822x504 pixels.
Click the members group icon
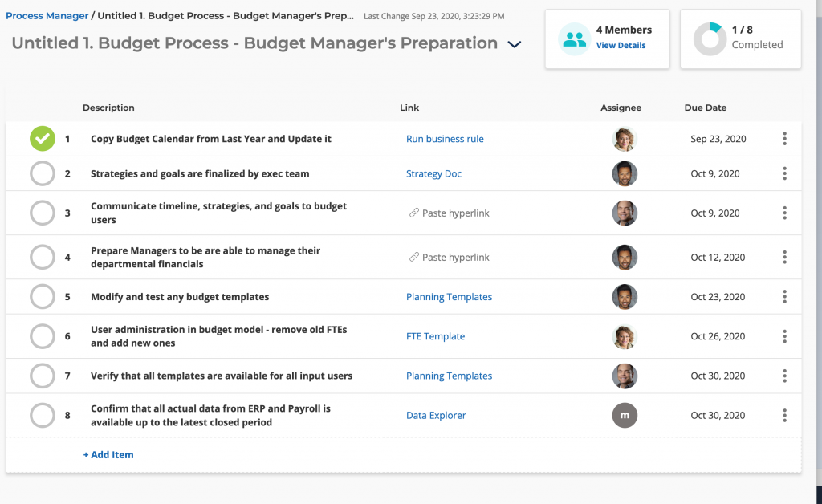[x=575, y=39]
